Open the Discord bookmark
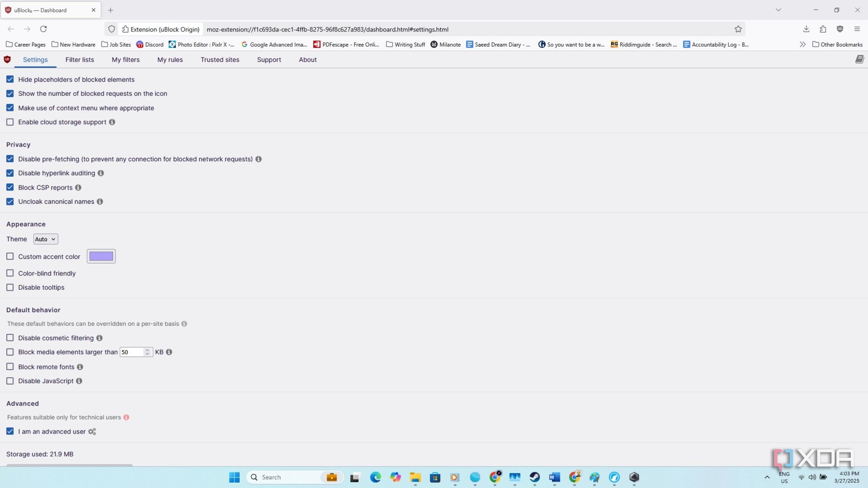The image size is (868, 488). click(150, 44)
